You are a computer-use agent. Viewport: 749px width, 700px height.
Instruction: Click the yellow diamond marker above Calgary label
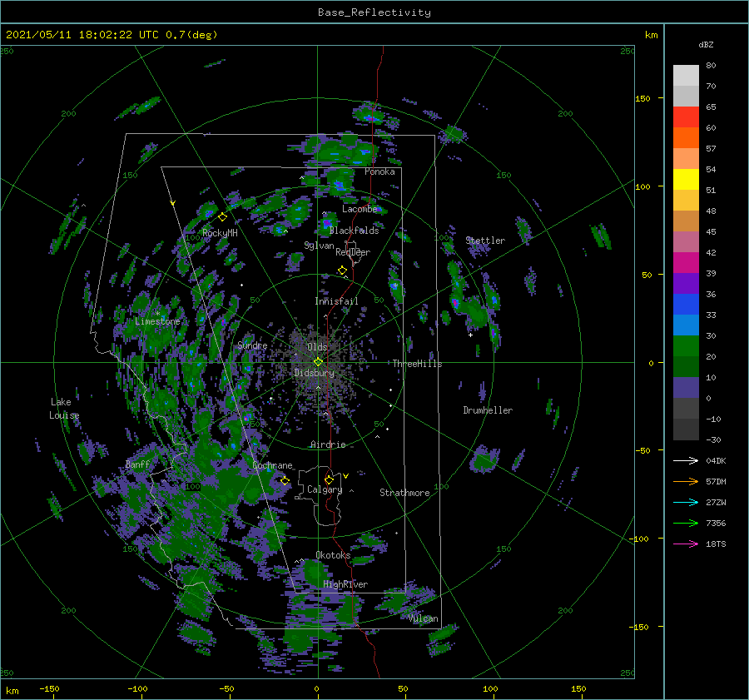pos(329,479)
